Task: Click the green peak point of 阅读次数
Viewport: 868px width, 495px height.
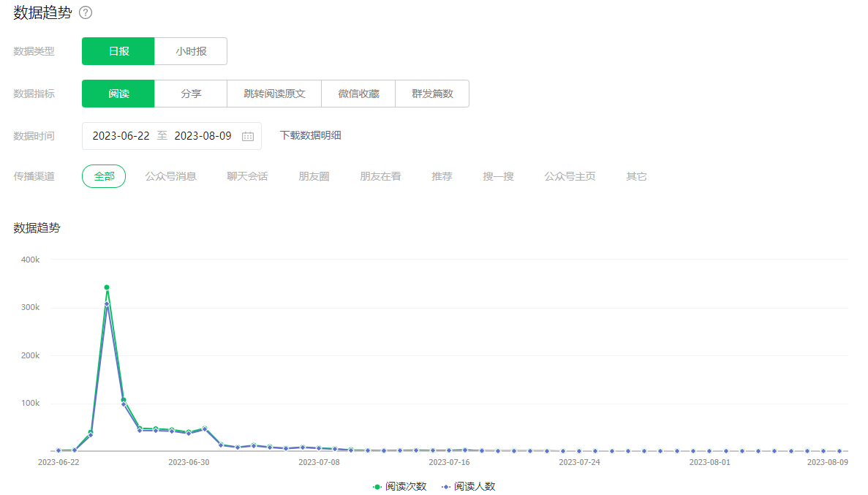Action: pos(107,287)
